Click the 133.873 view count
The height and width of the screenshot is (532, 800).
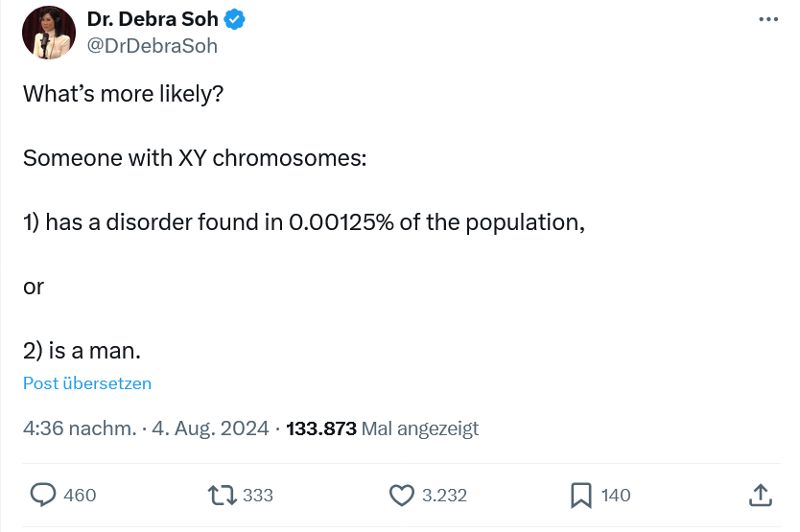[321, 428]
